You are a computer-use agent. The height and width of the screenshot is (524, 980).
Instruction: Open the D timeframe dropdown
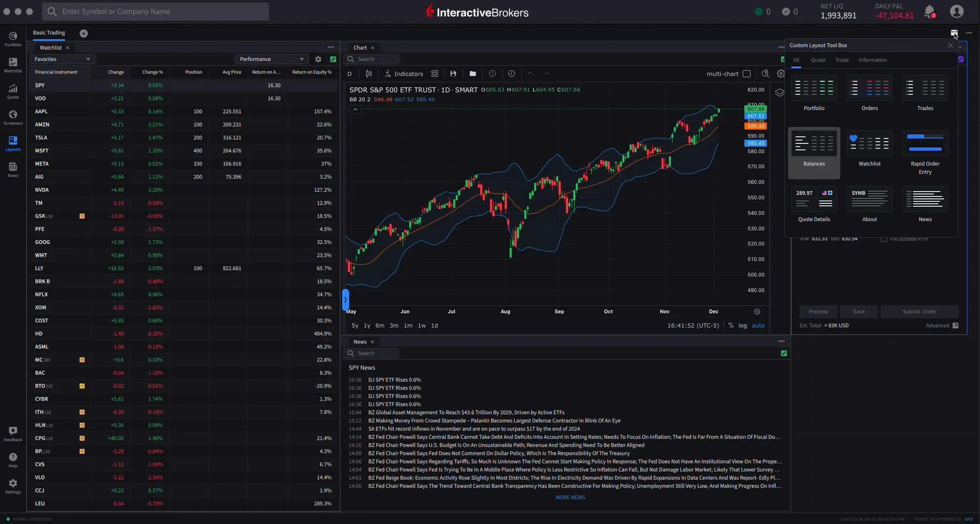coord(350,74)
